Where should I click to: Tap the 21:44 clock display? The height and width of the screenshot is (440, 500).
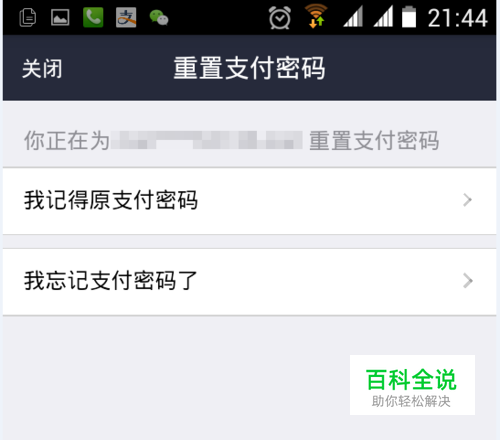(457, 18)
